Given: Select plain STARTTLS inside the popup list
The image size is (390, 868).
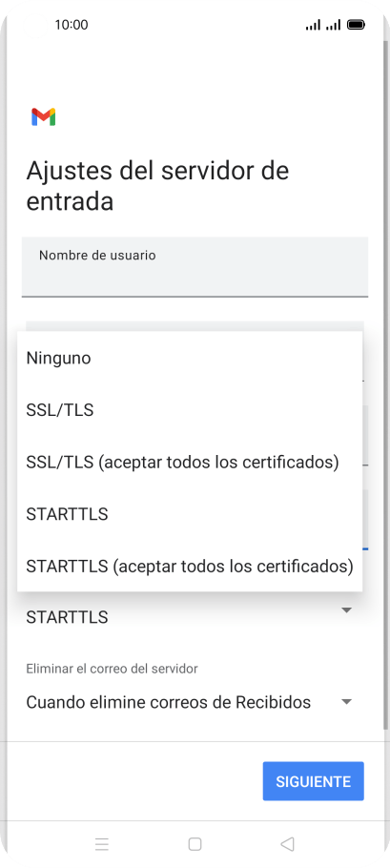Looking at the screenshot, I should point(190,514).
